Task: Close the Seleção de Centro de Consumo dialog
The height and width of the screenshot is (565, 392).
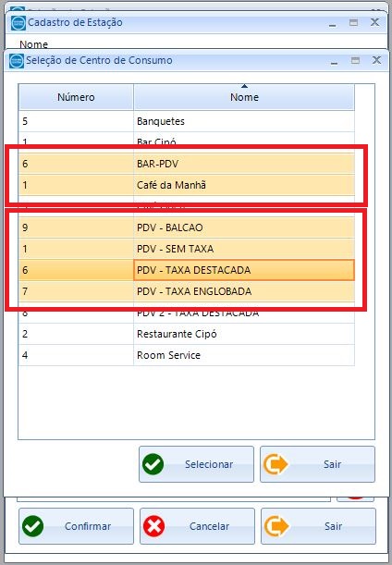Action: tap(376, 60)
